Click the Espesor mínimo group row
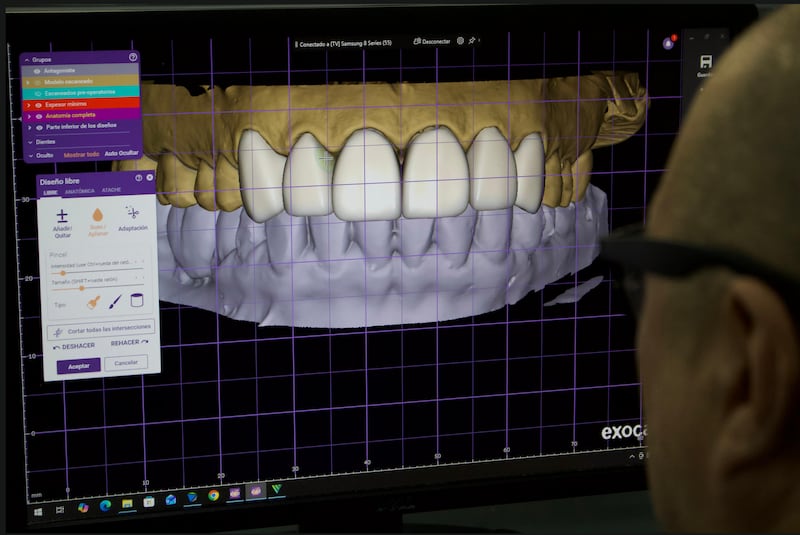Image resolution: width=800 pixels, height=535 pixels. click(81, 104)
